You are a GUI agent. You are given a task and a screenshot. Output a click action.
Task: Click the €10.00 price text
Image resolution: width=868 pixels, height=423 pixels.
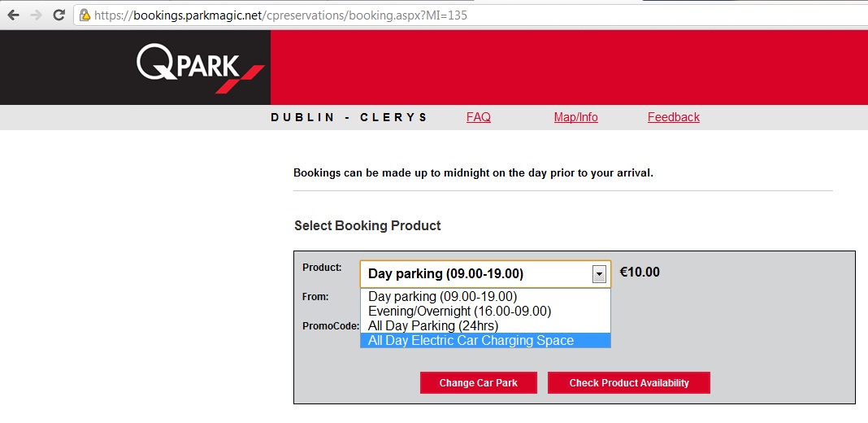click(x=640, y=273)
